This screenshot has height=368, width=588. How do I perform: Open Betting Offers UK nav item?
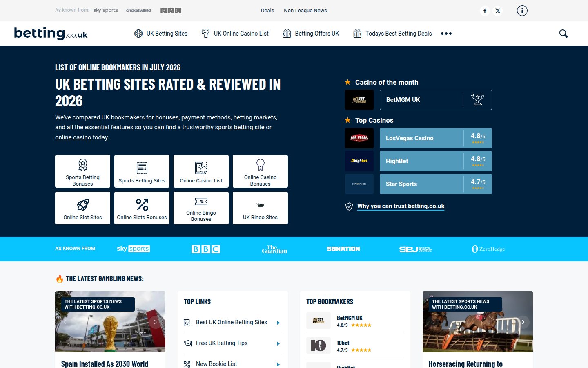[311, 34]
